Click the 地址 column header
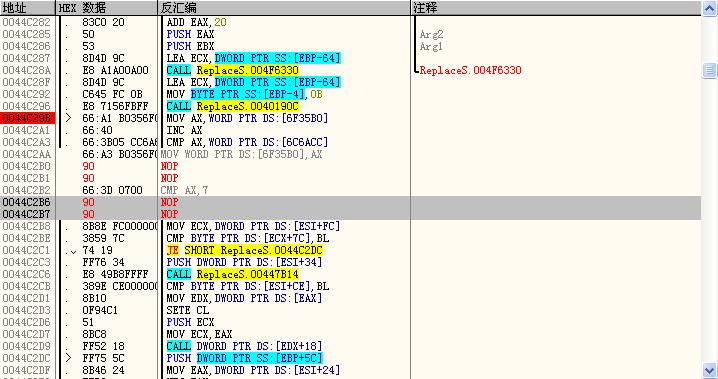 tap(27, 8)
